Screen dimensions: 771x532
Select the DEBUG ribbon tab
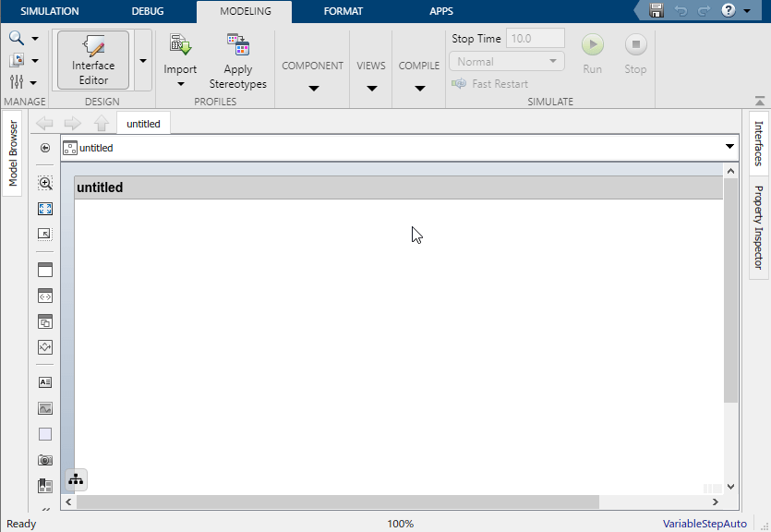(x=147, y=11)
